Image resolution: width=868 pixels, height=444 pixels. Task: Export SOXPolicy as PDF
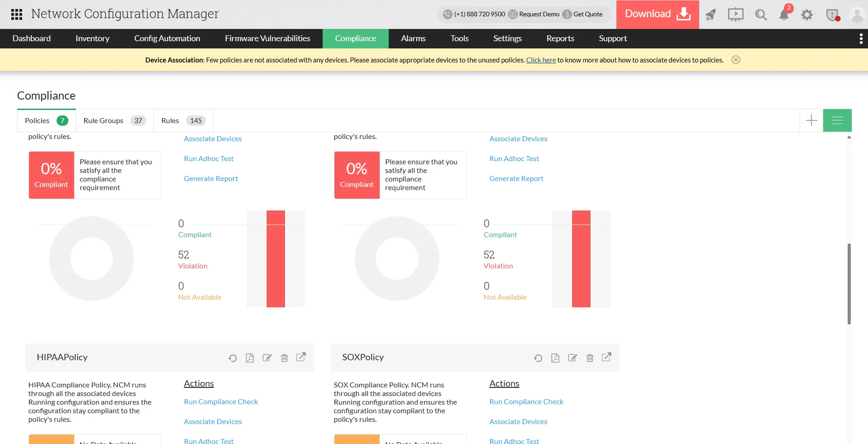pyautogui.click(x=555, y=358)
